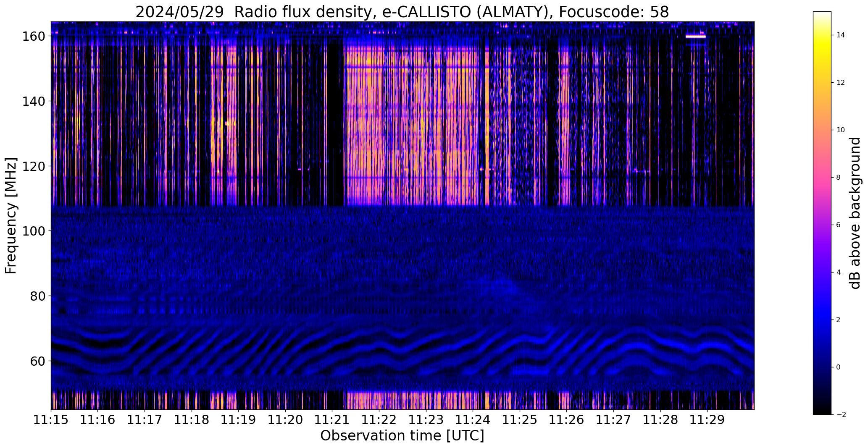Click the colorbar tick label −2
The image size is (868, 448).
click(x=841, y=415)
